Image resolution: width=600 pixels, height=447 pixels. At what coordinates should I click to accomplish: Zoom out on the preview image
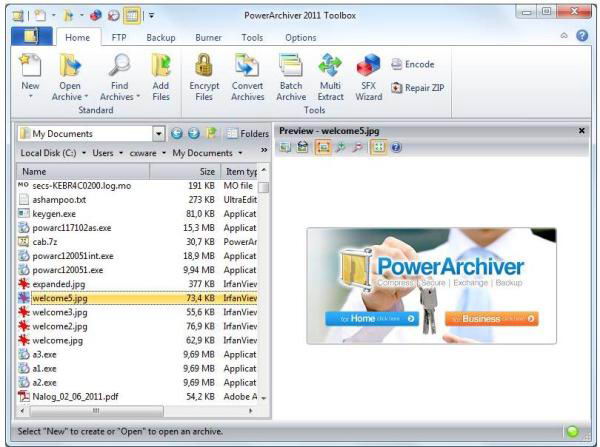click(x=357, y=147)
